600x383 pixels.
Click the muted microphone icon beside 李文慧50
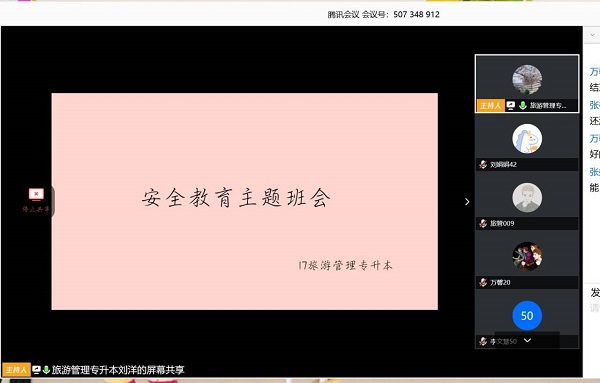pos(483,341)
